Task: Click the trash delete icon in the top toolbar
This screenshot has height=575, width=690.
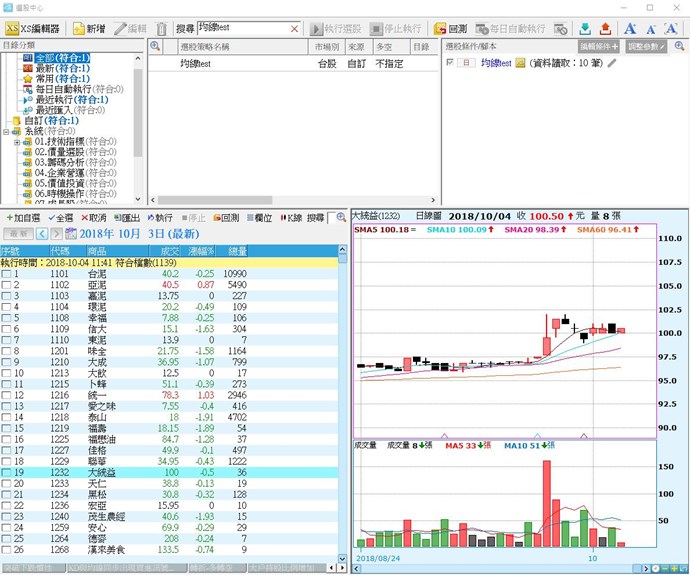Action: [x=162, y=29]
